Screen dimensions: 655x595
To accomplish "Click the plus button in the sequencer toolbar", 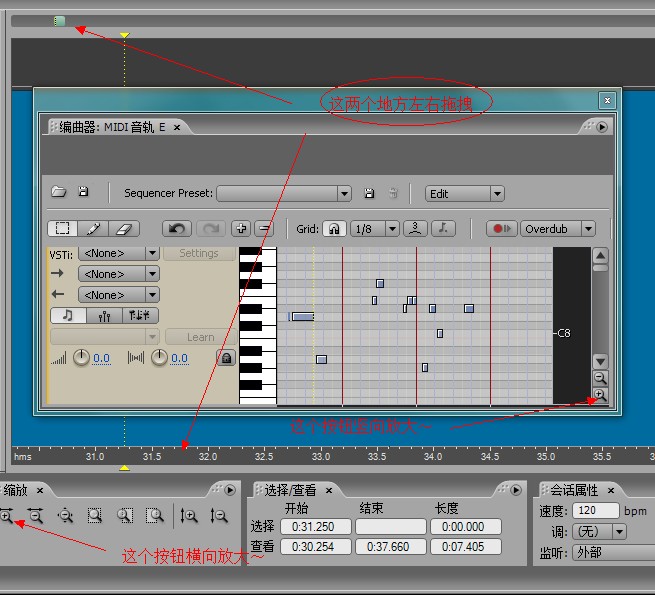I will (241, 229).
